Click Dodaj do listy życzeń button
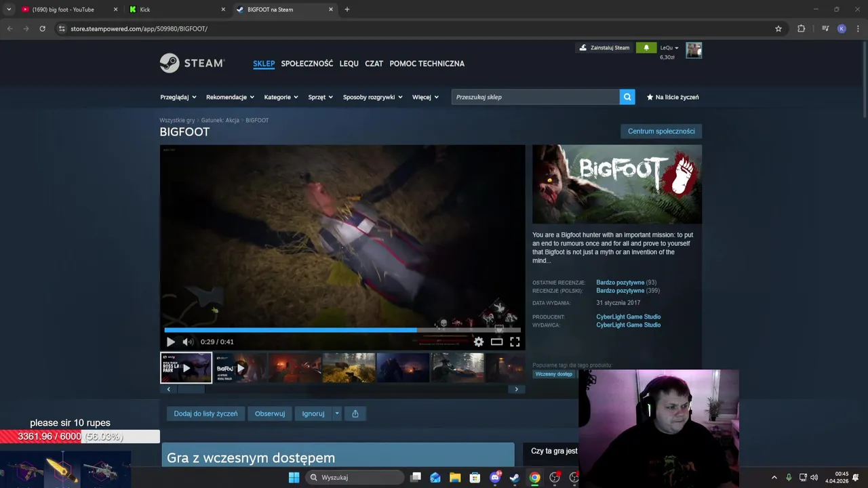Image resolution: width=868 pixels, height=488 pixels. 205,413
